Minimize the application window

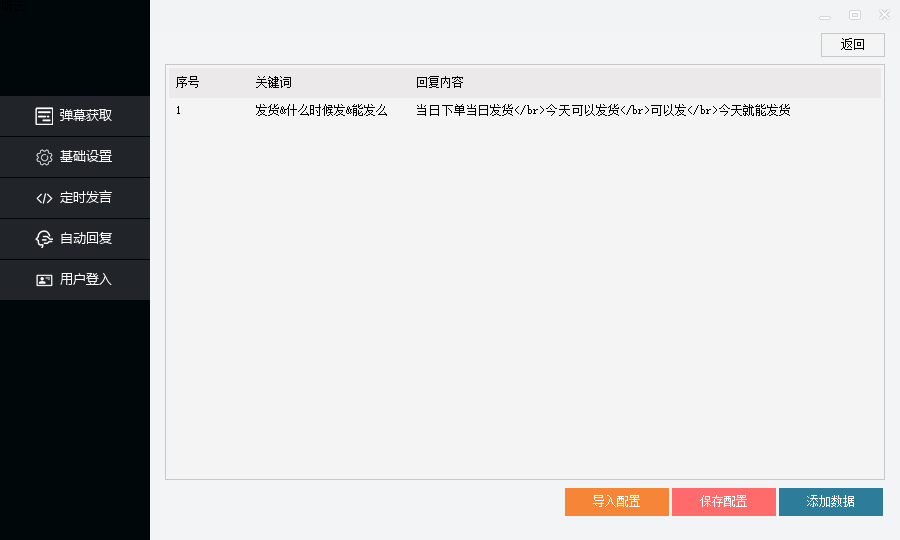pos(825,16)
